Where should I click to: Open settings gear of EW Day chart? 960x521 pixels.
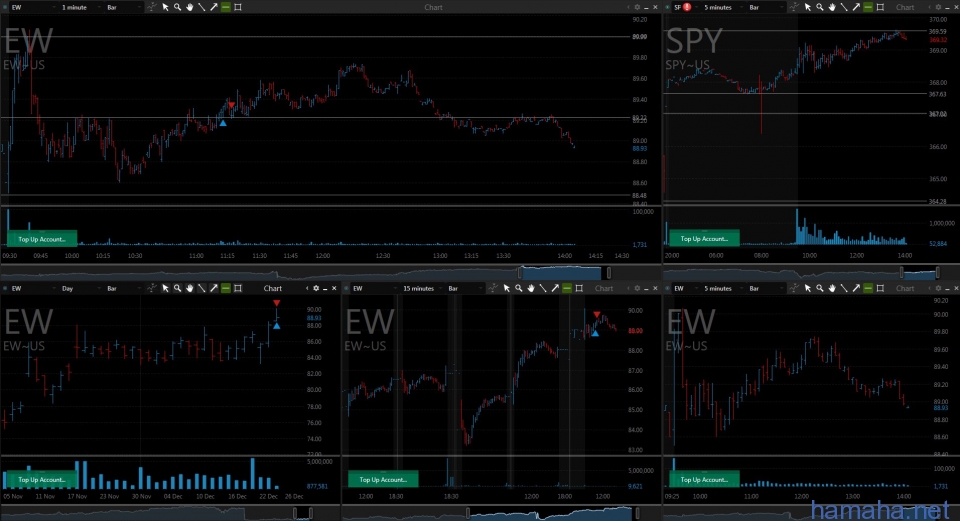coord(316,288)
